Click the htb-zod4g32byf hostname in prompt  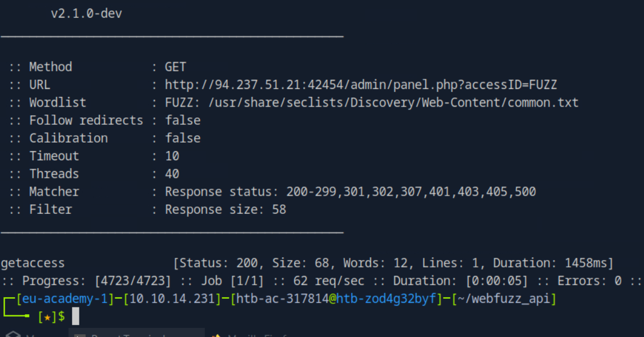pos(387,298)
